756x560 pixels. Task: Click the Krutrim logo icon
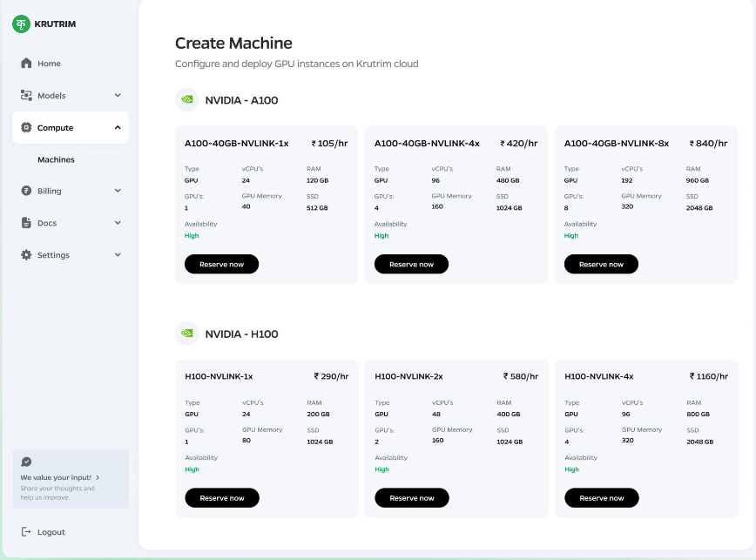pos(21,24)
